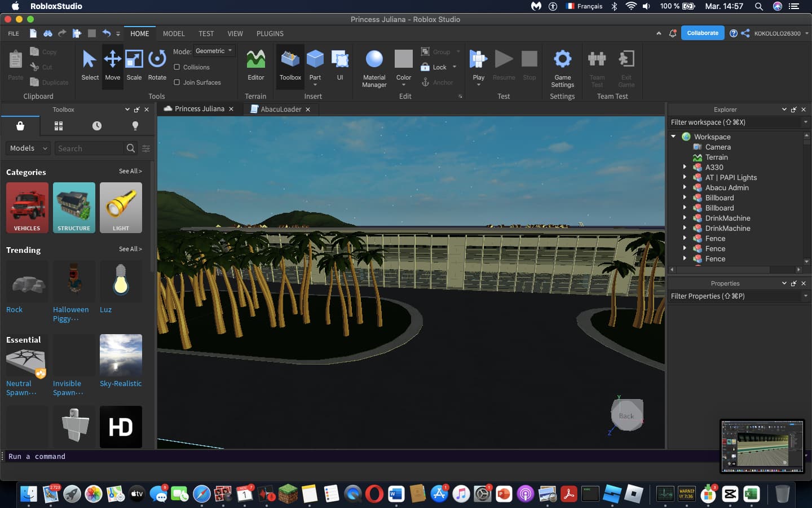Image resolution: width=812 pixels, height=508 pixels.
Task: Click See All next to Categories
Action: click(130, 171)
